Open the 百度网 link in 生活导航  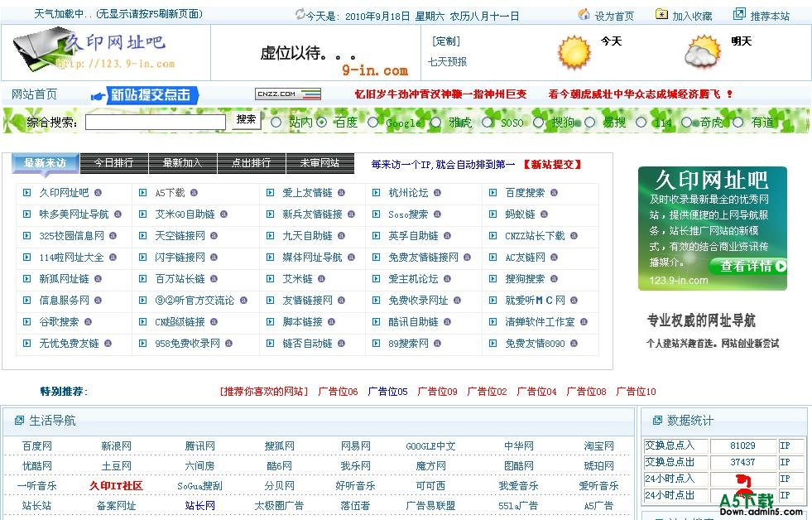tap(36, 446)
